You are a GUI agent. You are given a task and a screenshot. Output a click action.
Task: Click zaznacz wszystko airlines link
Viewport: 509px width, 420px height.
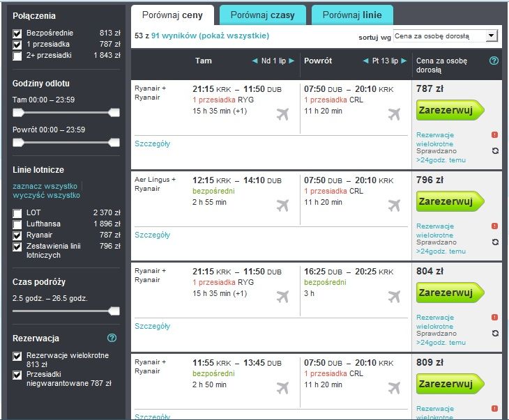point(45,186)
